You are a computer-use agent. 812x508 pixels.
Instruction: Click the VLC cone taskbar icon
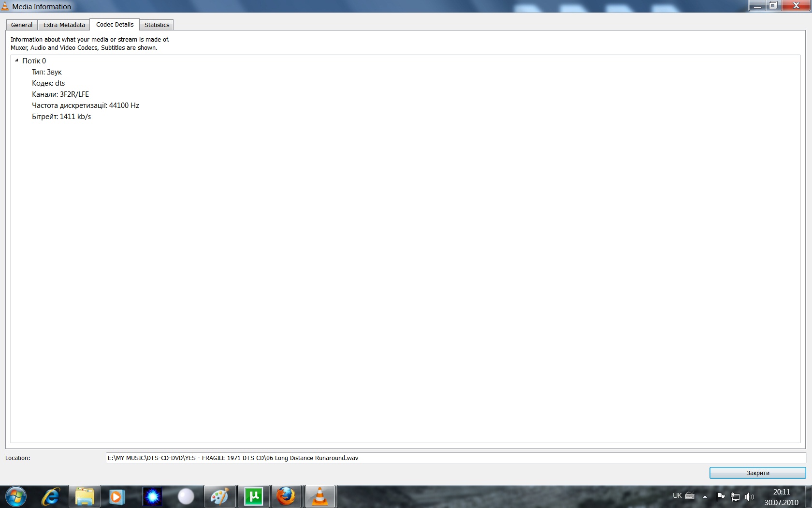pos(320,496)
